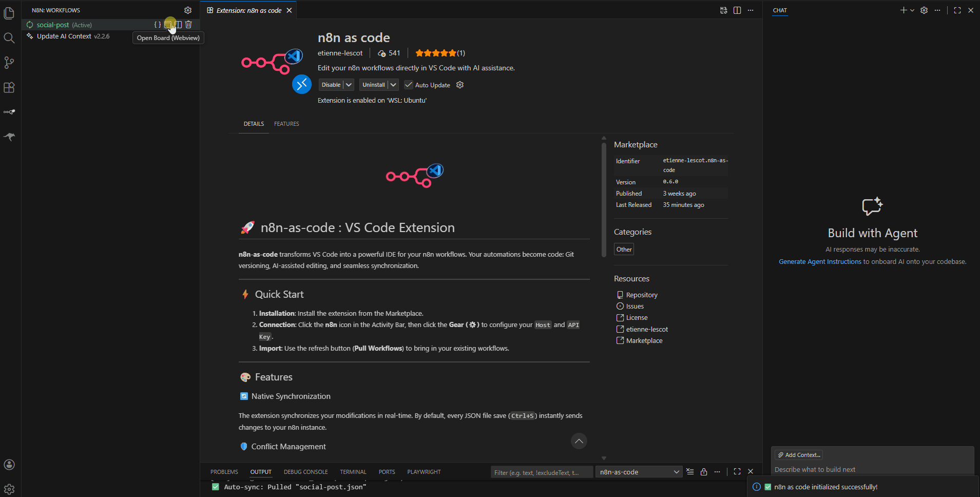
Task: Open the Repository resource link
Action: (x=642, y=294)
